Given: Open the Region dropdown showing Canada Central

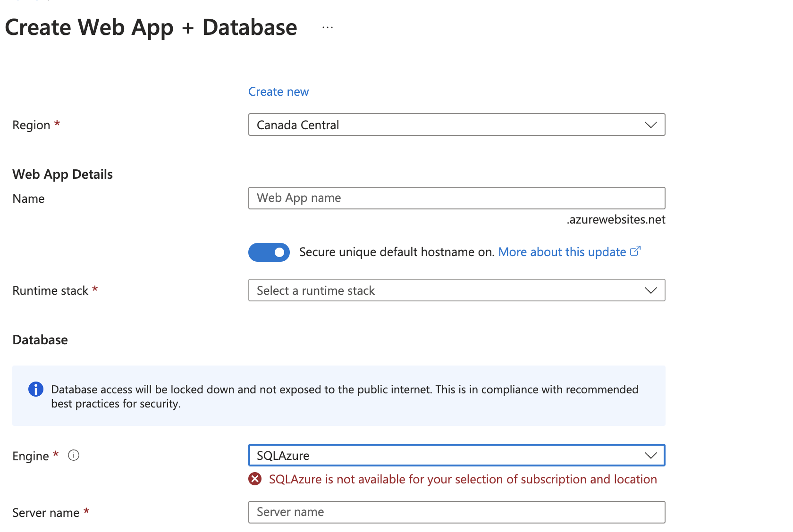Looking at the screenshot, I should click(457, 125).
